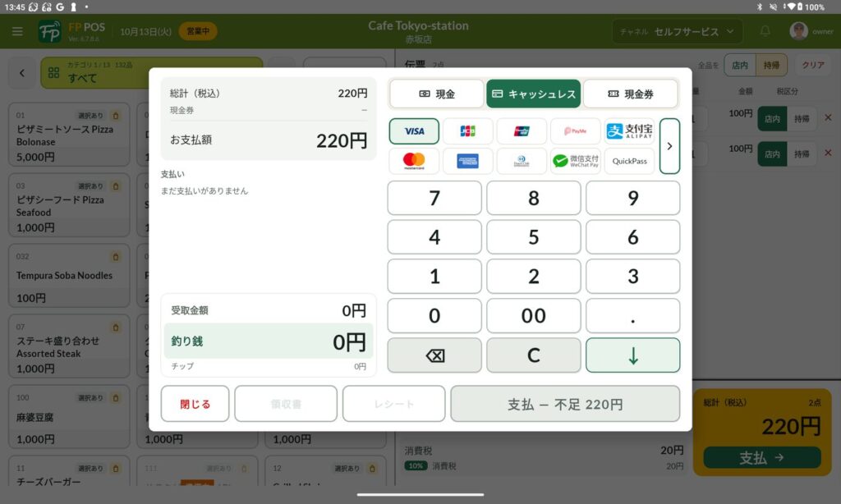Select Alipay payment method
Viewport: 841px width, 504px height.
pos(630,131)
